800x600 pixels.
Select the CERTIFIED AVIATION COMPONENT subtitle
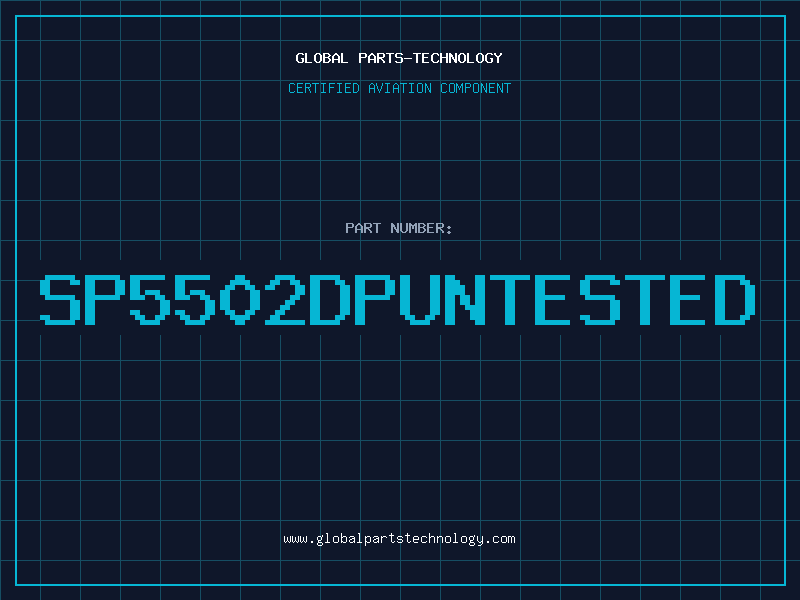pyautogui.click(x=399, y=88)
